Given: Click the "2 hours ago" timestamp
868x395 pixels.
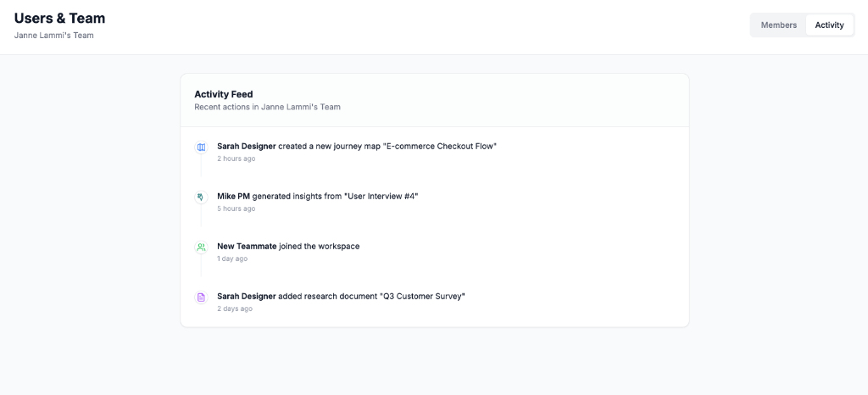Looking at the screenshot, I should [x=236, y=159].
